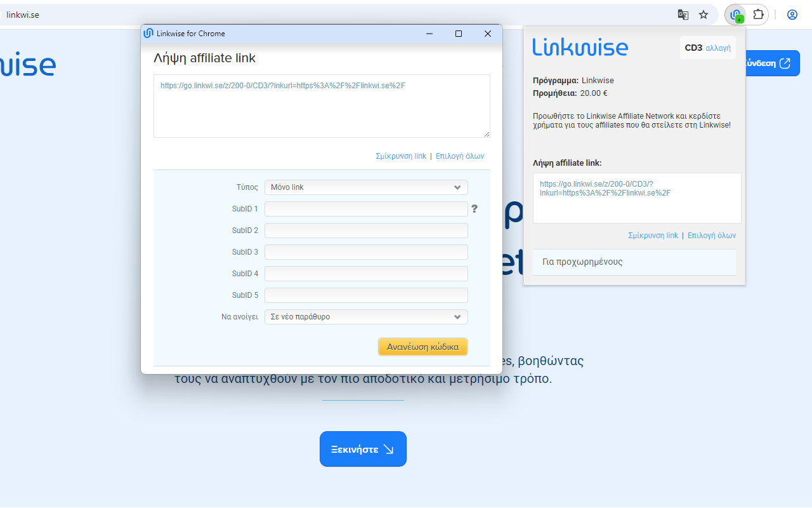Click the SubID 1 help question mark
Viewport: 812px width, 508px height.
(x=474, y=209)
